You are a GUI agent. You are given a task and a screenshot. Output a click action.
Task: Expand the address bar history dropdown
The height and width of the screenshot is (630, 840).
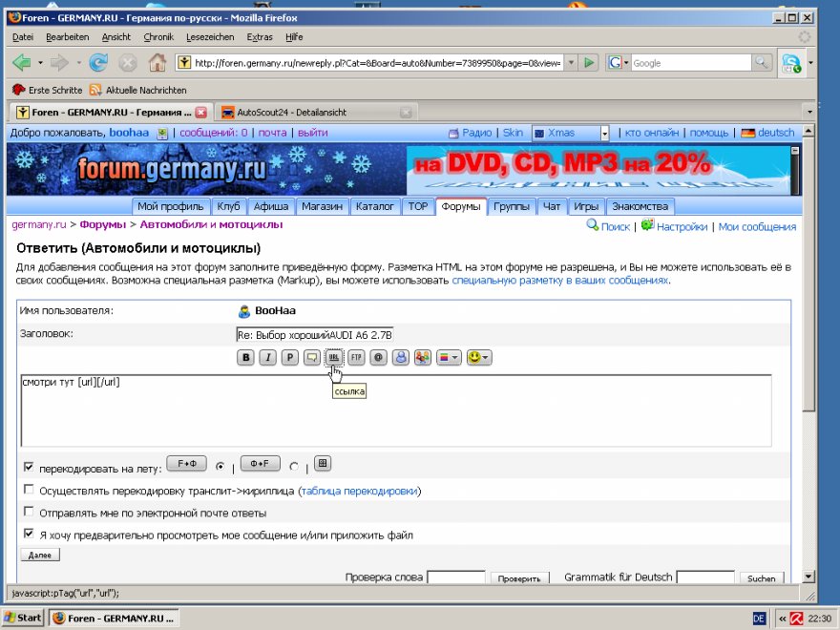point(571,63)
